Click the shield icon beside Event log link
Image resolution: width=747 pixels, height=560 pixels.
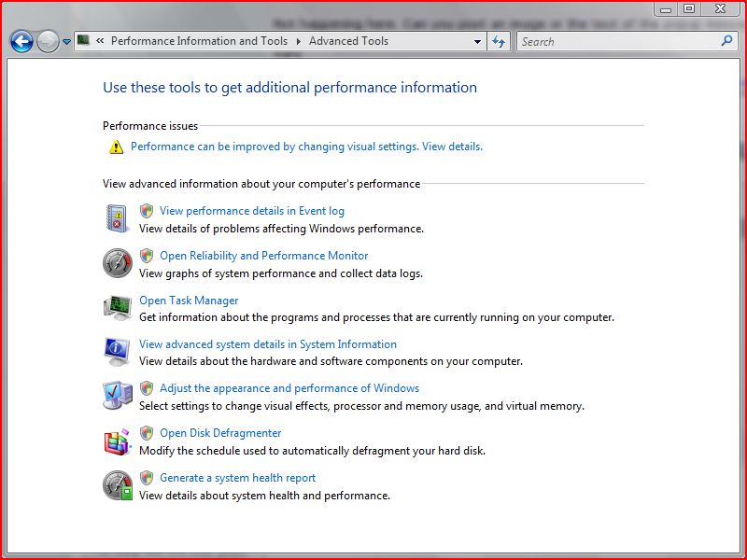[x=147, y=211]
